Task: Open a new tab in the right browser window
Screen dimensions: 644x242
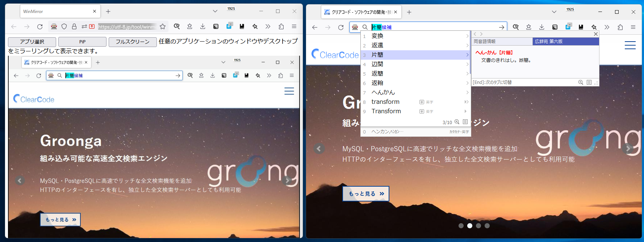Action: (409, 12)
